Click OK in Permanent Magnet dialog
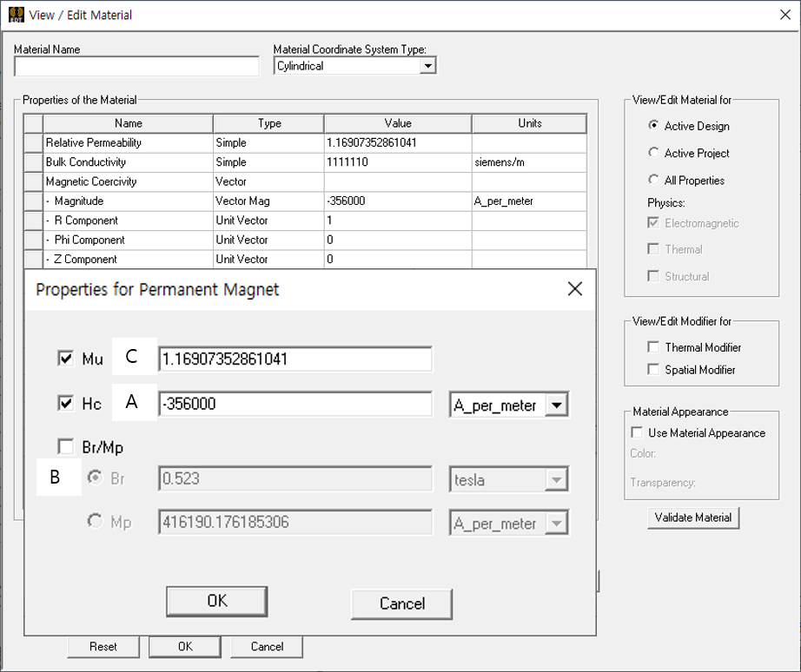This screenshot has width=801, height=672. coord(216,601)
